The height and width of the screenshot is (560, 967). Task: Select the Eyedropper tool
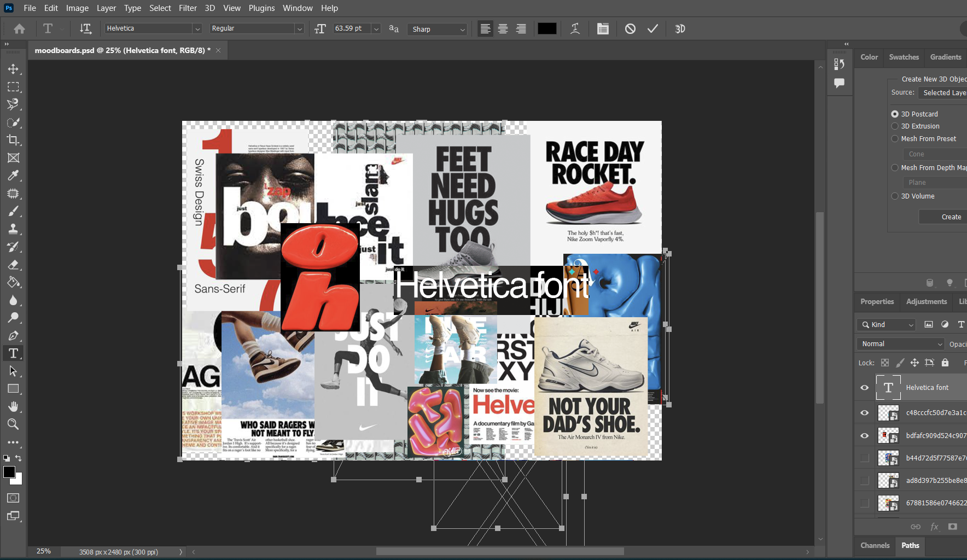click(13, 176)
